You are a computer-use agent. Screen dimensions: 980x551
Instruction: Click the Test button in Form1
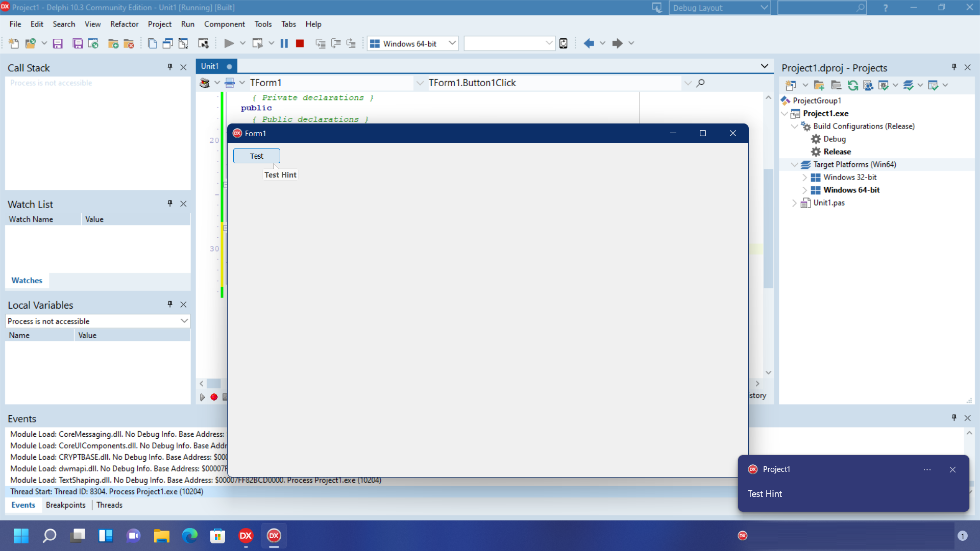(x=257, y=156)
